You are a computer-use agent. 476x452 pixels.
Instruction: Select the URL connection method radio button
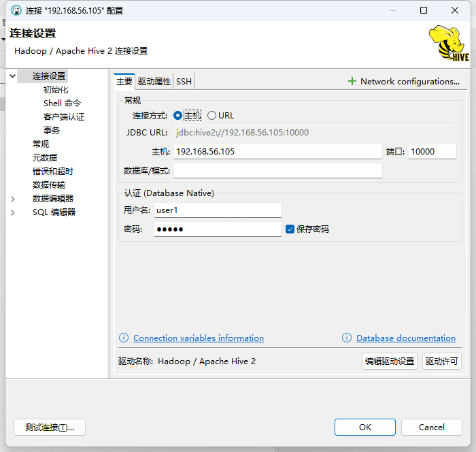211,116
